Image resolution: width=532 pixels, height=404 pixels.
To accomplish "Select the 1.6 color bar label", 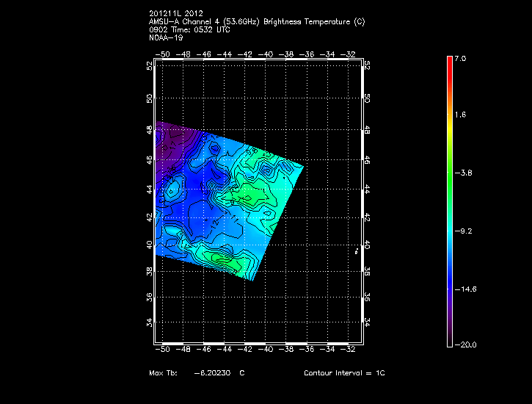I will [x=459, y=115].
